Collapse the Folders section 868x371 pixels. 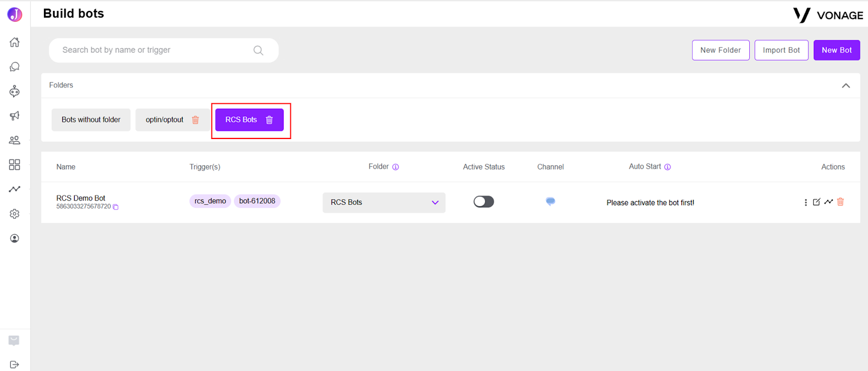coord(846,86)
